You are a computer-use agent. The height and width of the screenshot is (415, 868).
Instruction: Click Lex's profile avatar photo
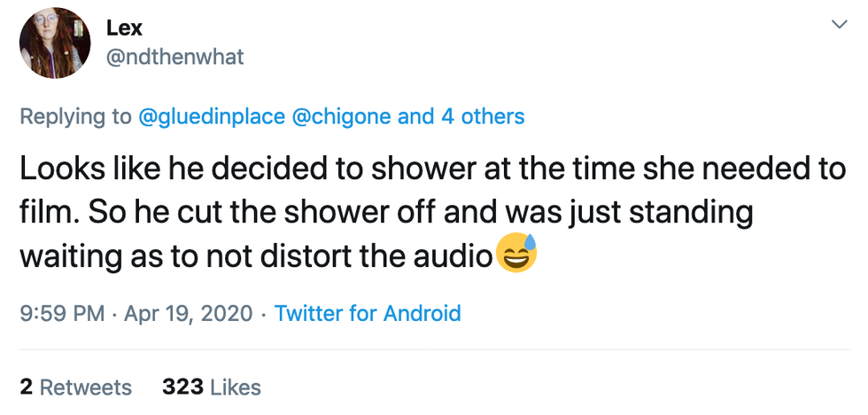point(56,42)
